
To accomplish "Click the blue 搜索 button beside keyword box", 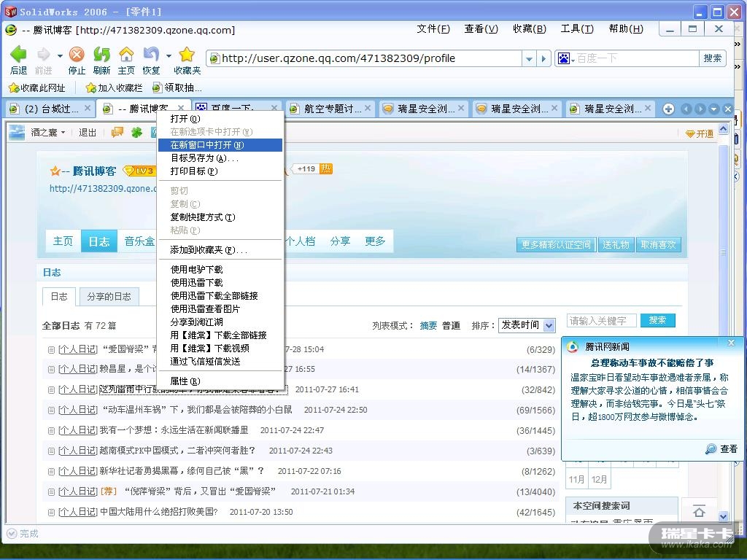I will tap(657, 320).
